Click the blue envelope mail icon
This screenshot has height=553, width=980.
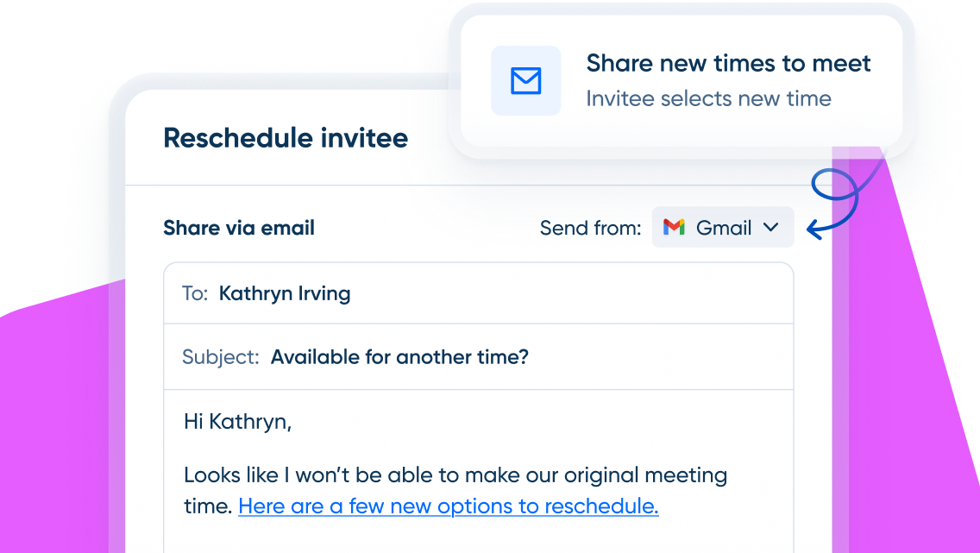[525, 80]
